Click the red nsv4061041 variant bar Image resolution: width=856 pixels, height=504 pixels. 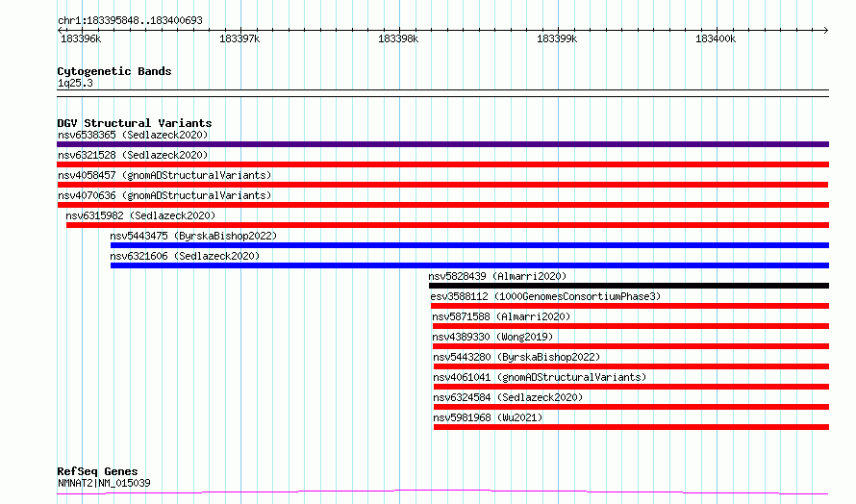point(631,387)
